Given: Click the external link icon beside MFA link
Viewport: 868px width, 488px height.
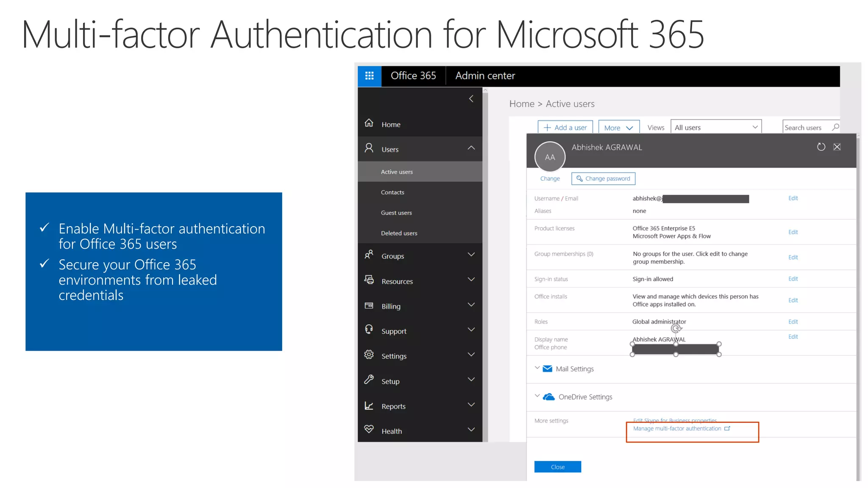Looking at the screenshot, I should 727,428.
